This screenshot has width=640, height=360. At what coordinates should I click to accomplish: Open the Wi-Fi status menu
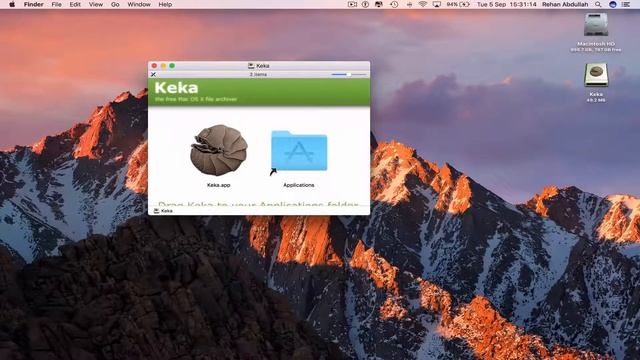point(422,4)
